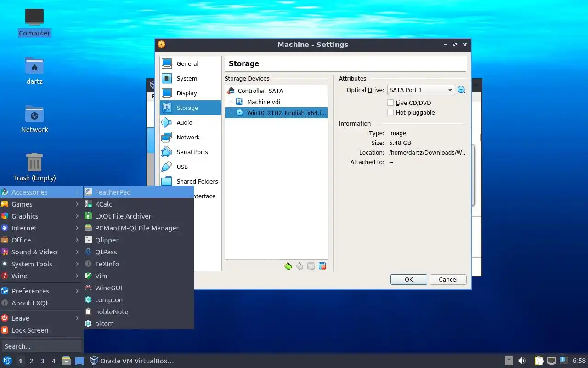This screenshot has width=588, height=368.
Task: Select the Win10_21H2_English_x64 ISO entry
Action: pyautogui.click(x=276, y=112)
